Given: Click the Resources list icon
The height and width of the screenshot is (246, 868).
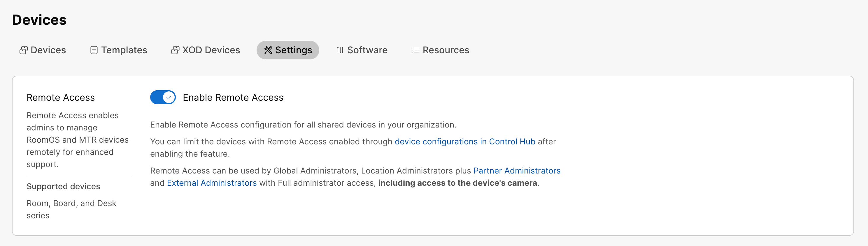Looking at the screenshot, I should 415,50.
